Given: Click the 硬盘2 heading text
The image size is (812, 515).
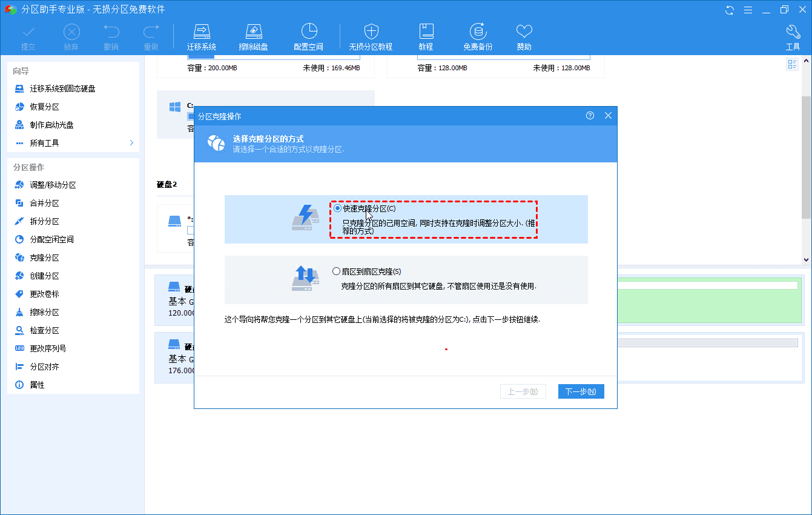Looking at the screenshot, I should (167, 184).
